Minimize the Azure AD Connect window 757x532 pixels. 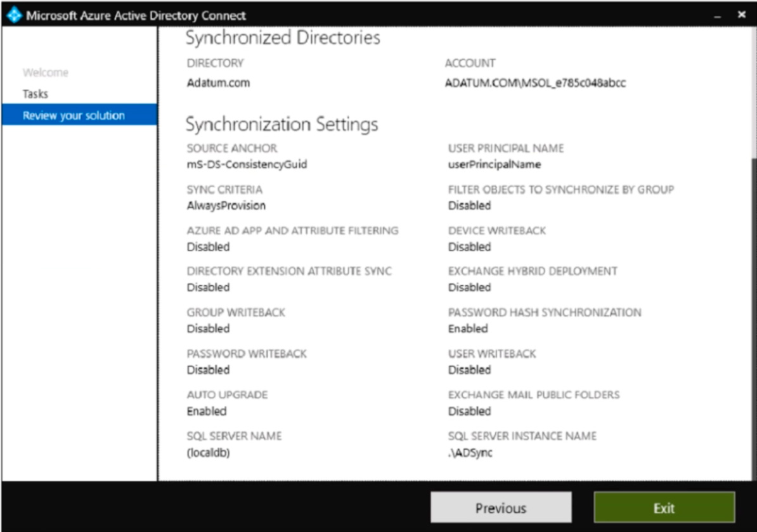[719, 15]
